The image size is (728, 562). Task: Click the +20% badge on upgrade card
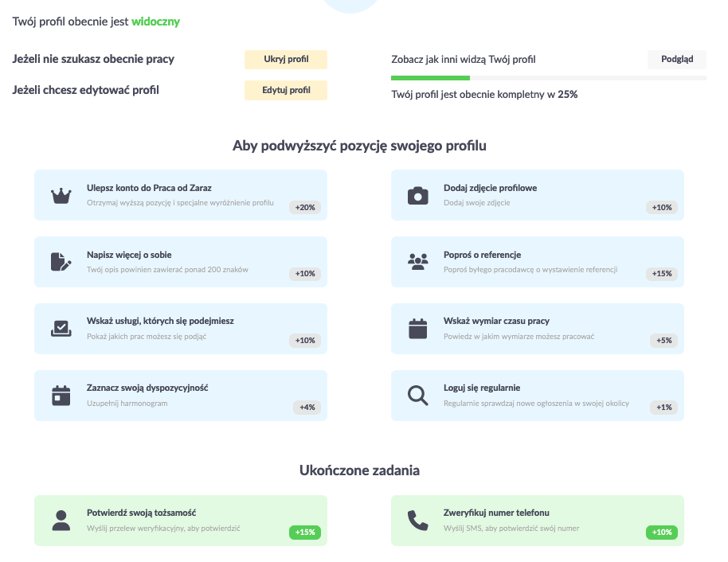pyautogui.click(x=305, y=208)
